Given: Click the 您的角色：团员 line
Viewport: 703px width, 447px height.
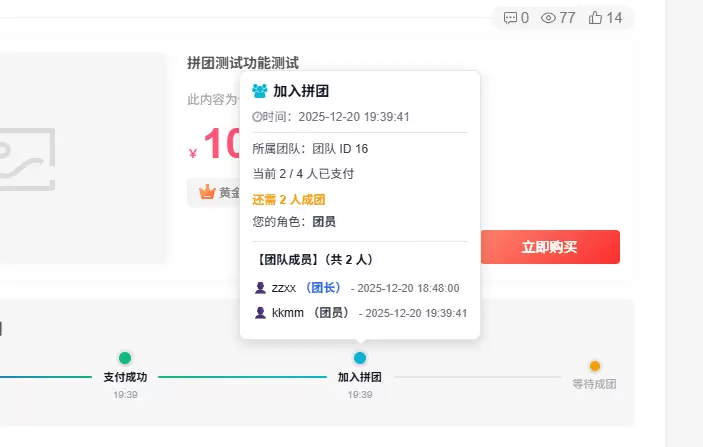Looking at the screenshot, I should tap(294, 221).
